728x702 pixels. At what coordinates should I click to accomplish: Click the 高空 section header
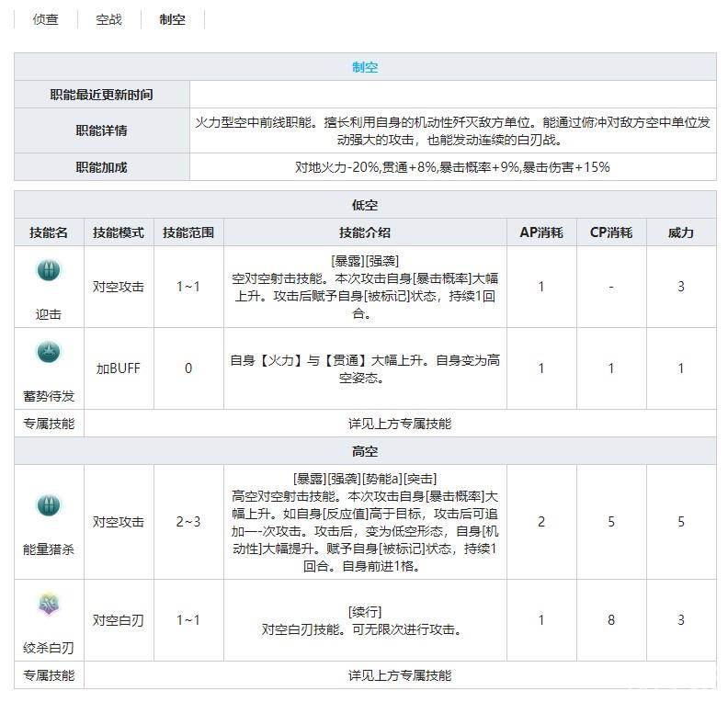[365, 451]
